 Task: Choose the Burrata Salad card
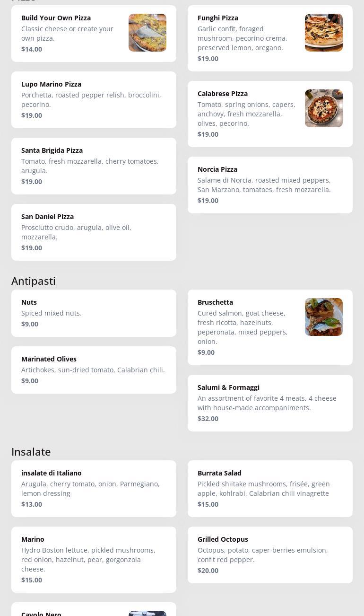270,489
